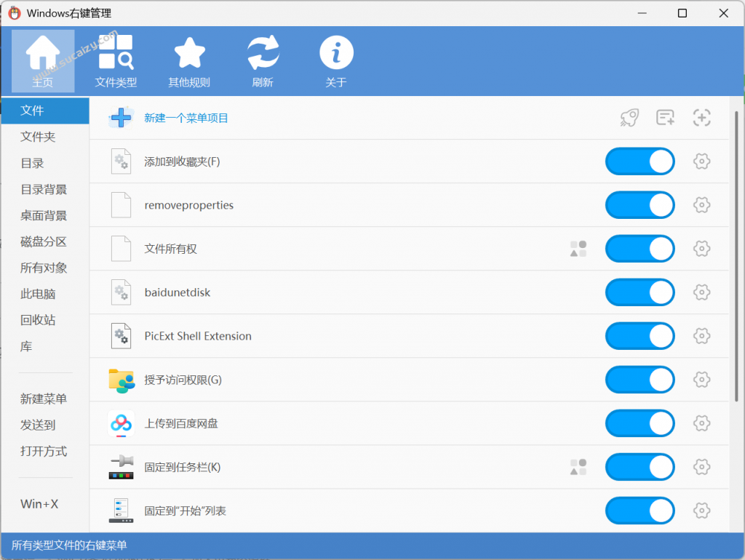The image size is (745, 560).
Task: Open settings gear for 固定到任务栏(K)
Action: [x=702, y=467]
